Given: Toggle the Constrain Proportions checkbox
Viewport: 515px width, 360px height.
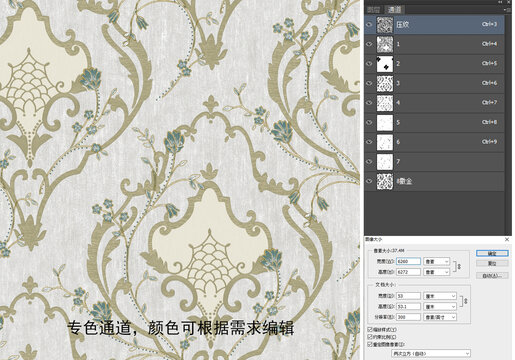Looking at the screenshot, I should pos(370,337).
